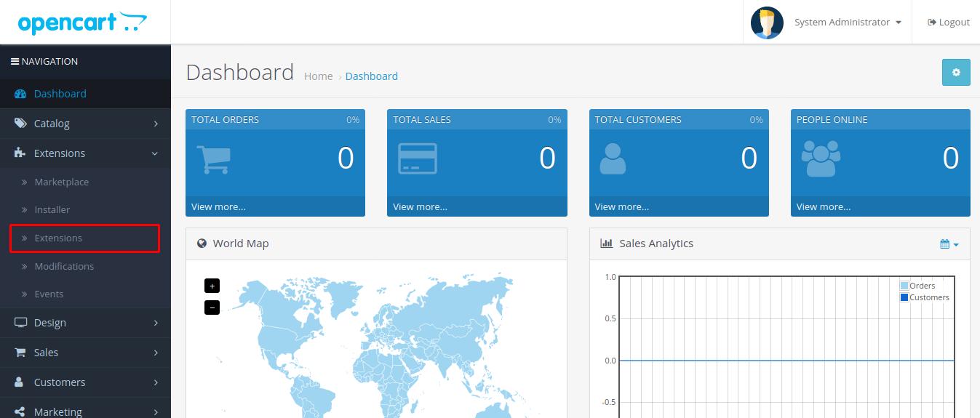Expand the Design menu in sidebar

click(85, 323)
